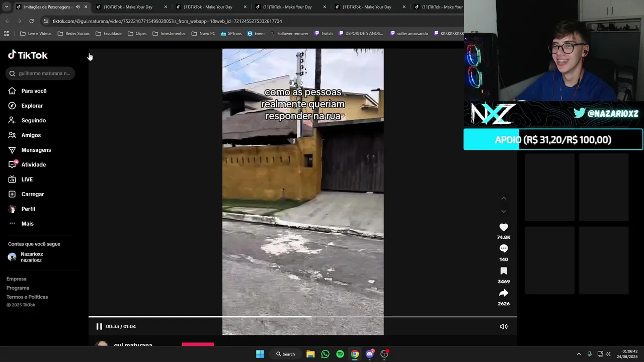Open Spotify from taskbar
Screen dimensions: 644x362
[340, 354]
